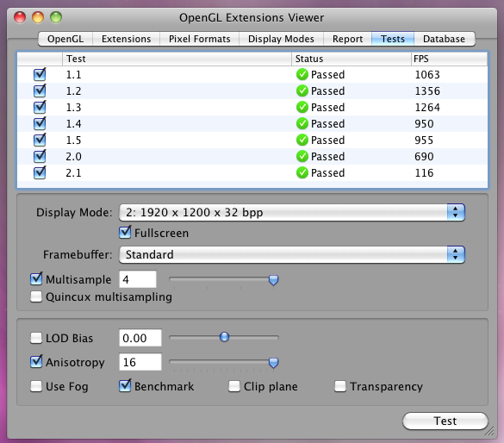Uncheck test 1.2 checkbox

pos(40,90)
